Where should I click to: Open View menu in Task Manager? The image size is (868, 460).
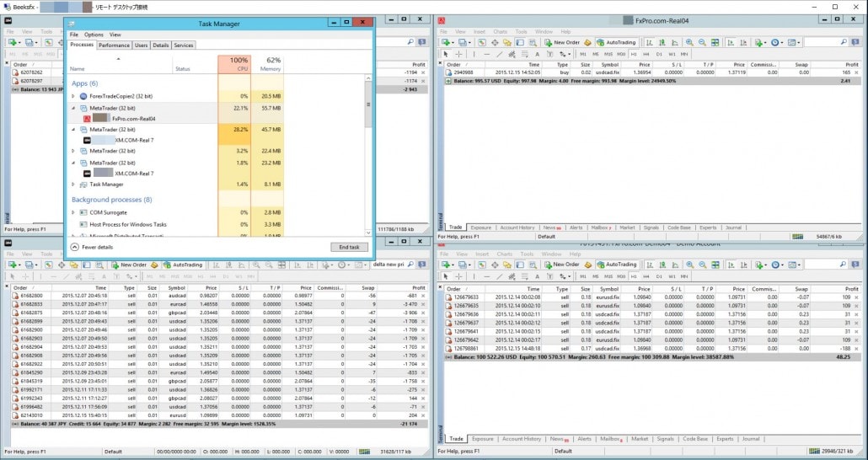click(115, 35)
